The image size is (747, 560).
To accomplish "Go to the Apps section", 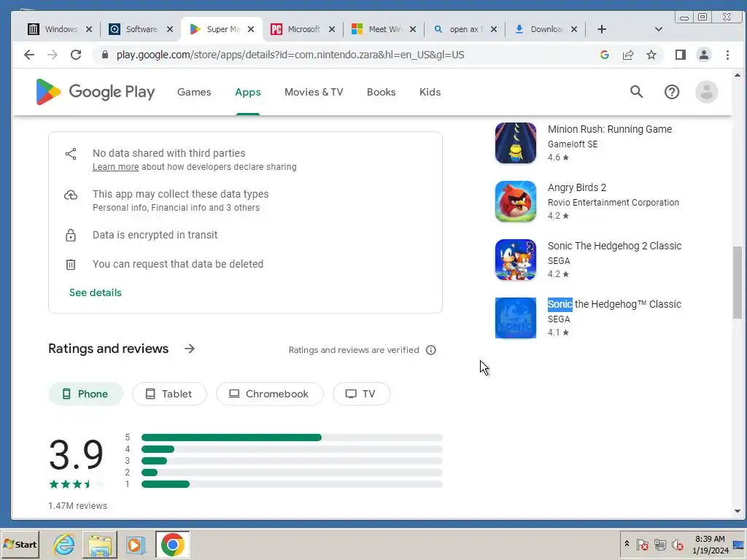I will pos(248,92).
